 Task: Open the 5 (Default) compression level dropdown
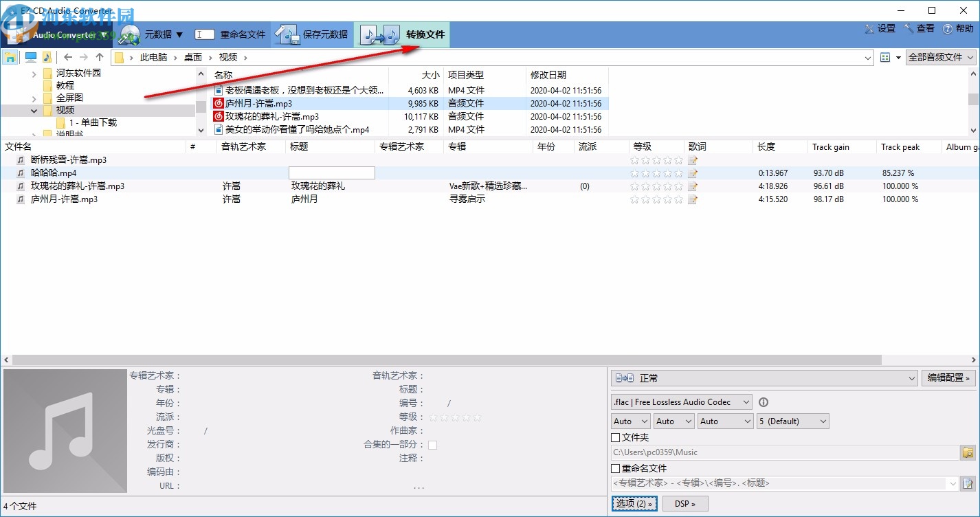[792, 420]
